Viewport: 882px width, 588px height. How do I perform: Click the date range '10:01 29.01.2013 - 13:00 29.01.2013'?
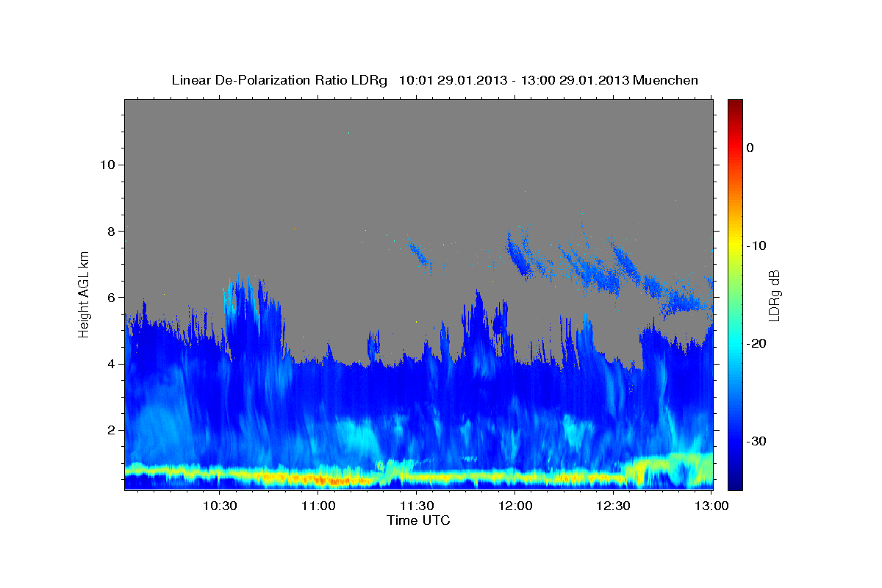tap(514, 80)
